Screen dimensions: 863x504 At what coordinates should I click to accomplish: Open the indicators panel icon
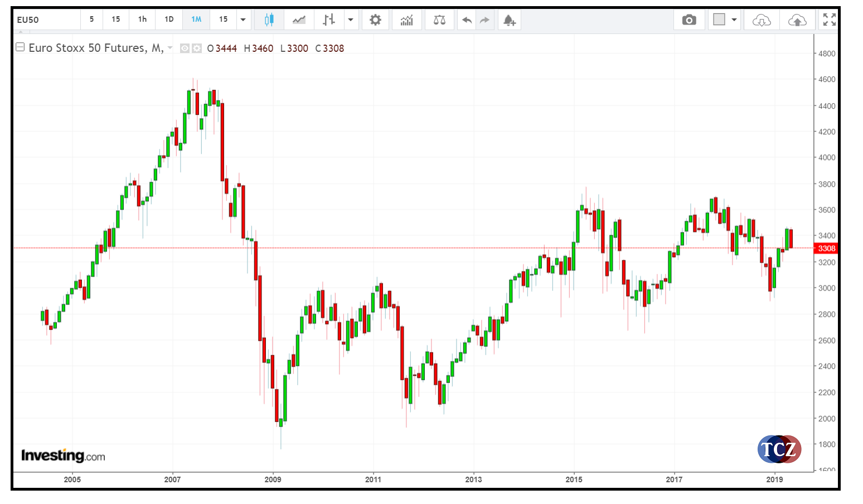tap(407, 20)
